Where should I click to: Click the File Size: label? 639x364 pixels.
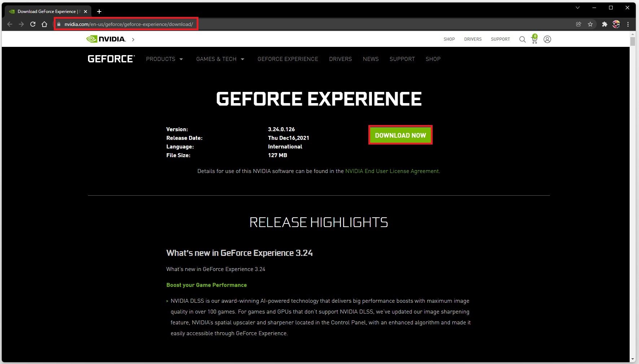click(x=178, y=155)
